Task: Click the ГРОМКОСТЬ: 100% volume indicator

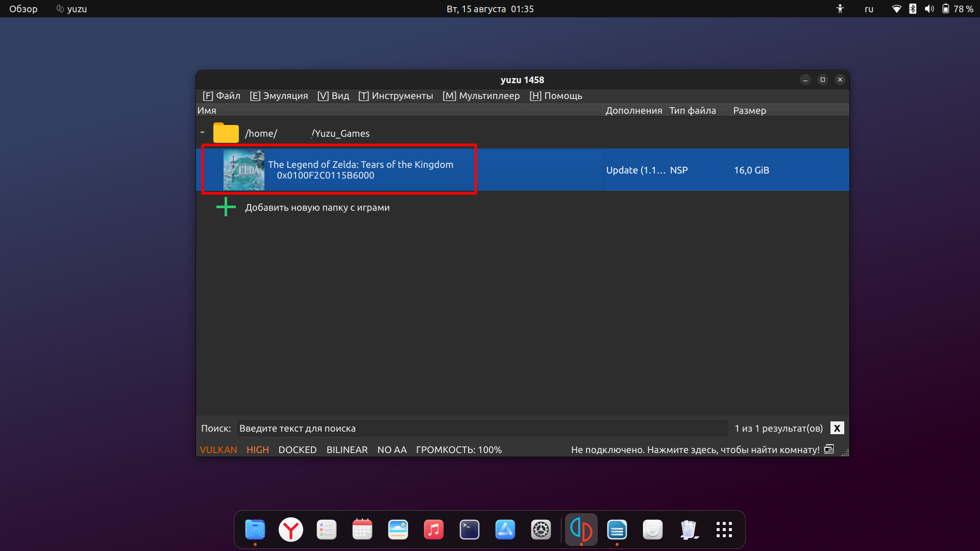Action: coord(459,449)
